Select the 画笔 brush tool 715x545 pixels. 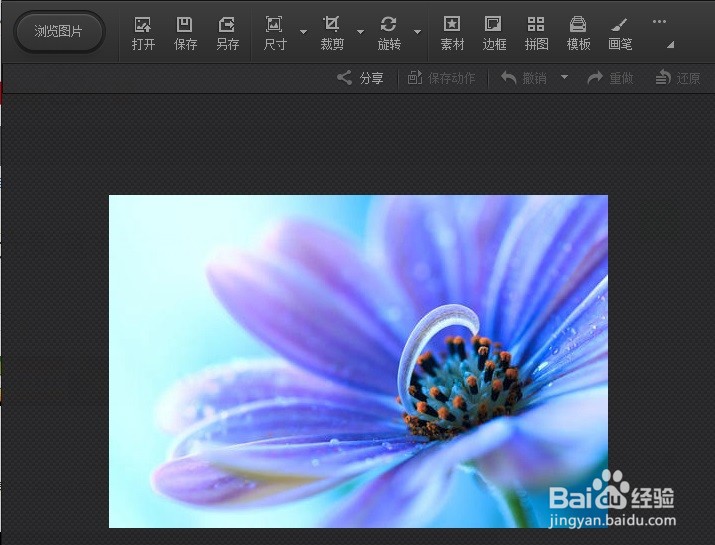620,33
